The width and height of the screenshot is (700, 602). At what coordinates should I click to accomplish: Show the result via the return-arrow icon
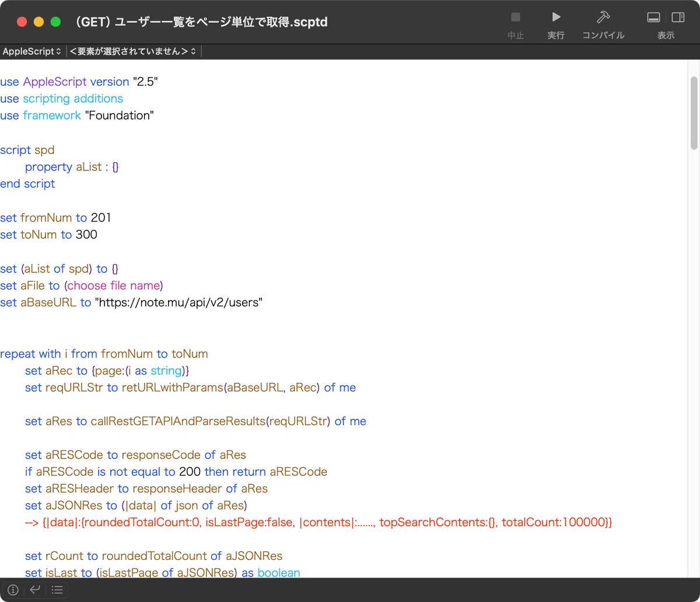[35, 590]
